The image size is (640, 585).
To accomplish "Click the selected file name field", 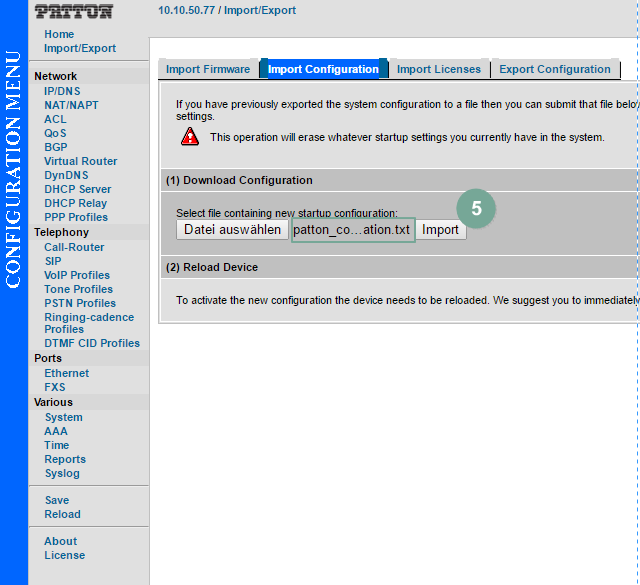I will click(x=352, y=230).
